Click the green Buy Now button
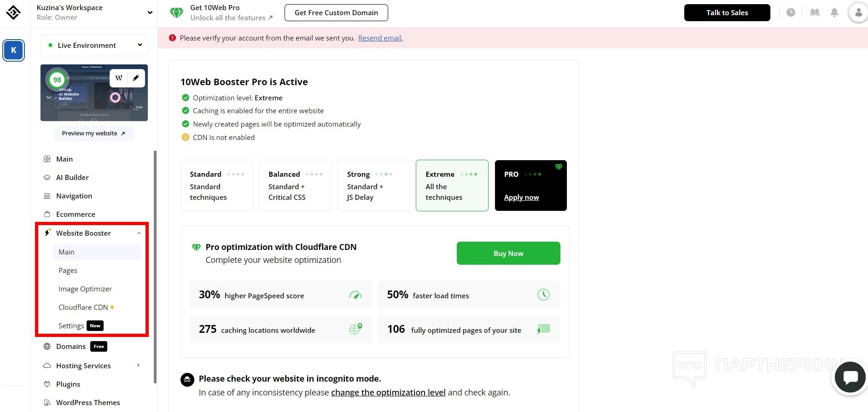This screenshot has width=868, height=412. [x=508, y=253]
